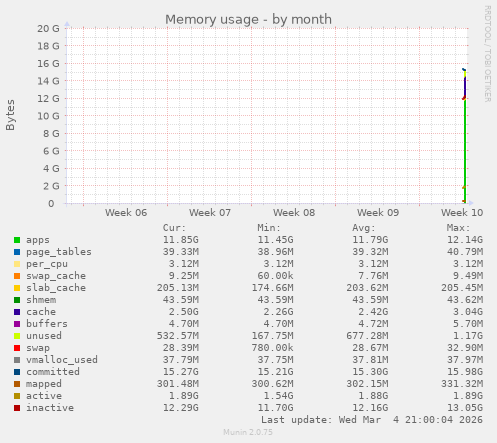The image size is (497, 443).
Task: Click the '20 G' y-axis tick label
Action: point(48,29)
